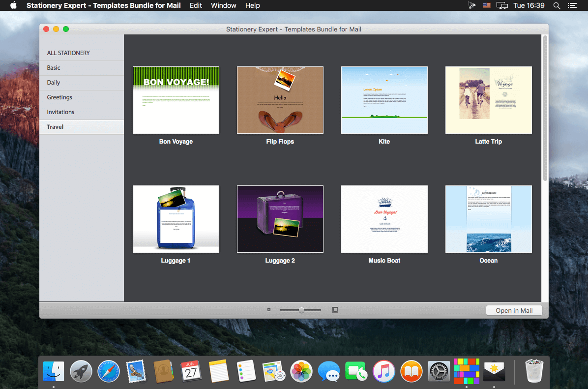Click the "Bon Voyage" caption text
The width and height of the screenshot is (588, 389).
coord(176,142)
